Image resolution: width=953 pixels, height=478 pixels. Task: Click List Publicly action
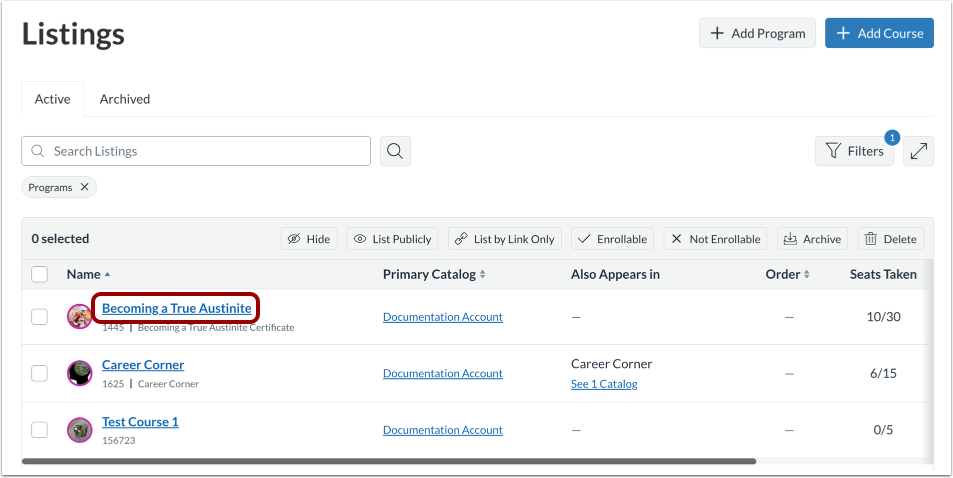pyautogui.click(x=392, y=239)
